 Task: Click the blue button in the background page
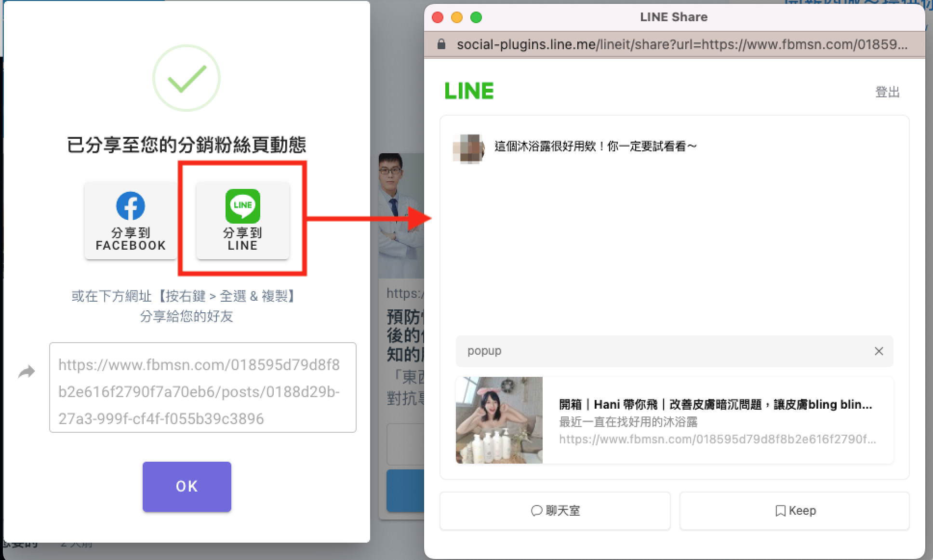pos(405,491)
